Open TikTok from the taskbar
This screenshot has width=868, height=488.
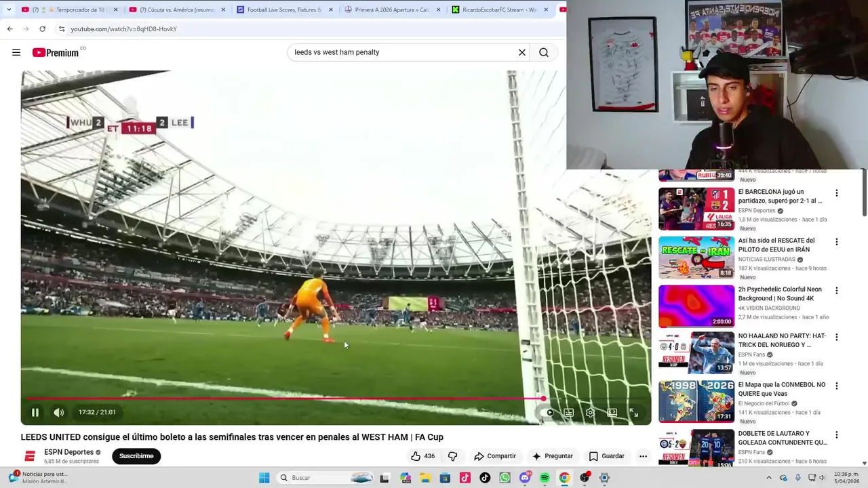point(485,478)
